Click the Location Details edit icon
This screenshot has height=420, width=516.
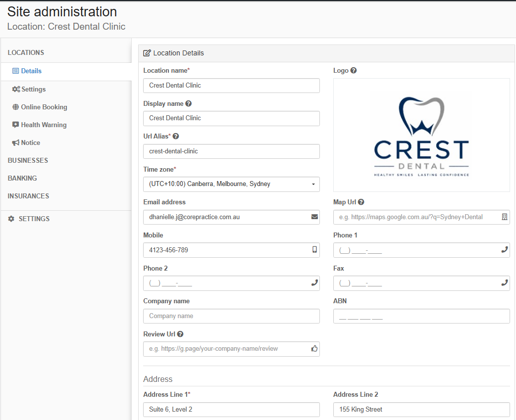147,53
